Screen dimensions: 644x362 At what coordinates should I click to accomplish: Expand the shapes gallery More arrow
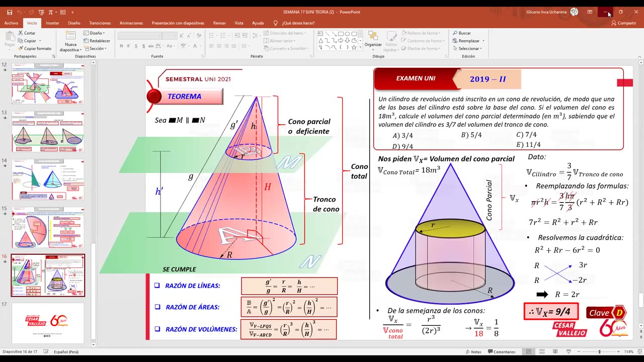pyautogui.click(x=360, y=47)
